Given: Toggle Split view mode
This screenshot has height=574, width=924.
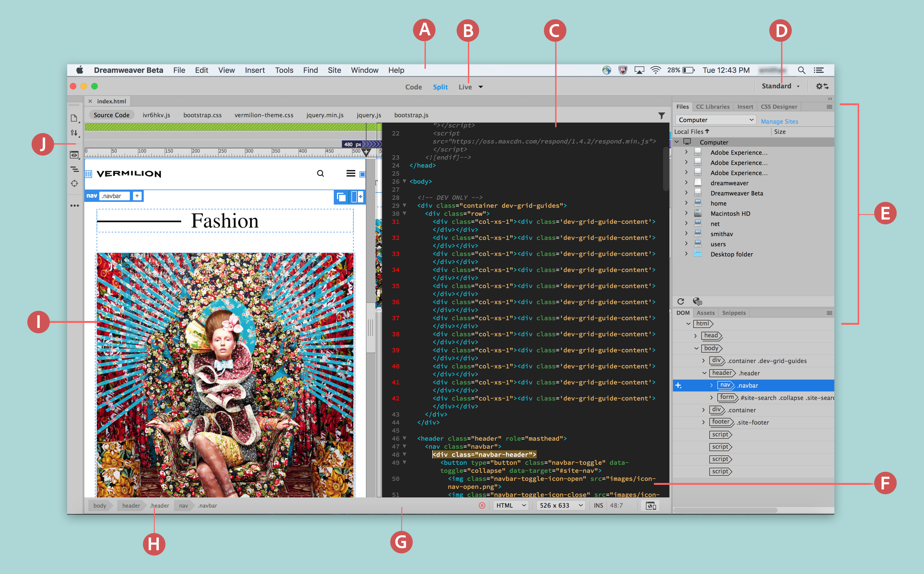Looking at the screenshot, I should pyautogui.click(x=440, y=87).
